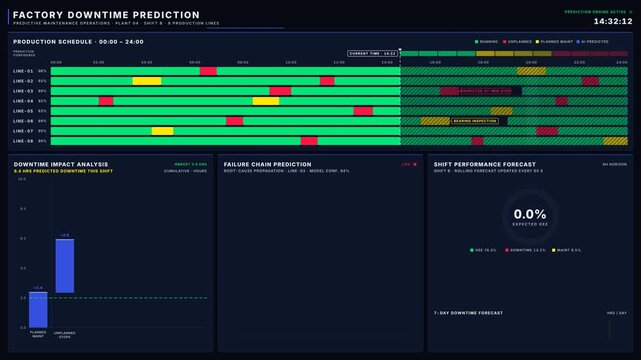Click the yellow Maint legend item
Screen dimensions: 641x360
point(567,250)
